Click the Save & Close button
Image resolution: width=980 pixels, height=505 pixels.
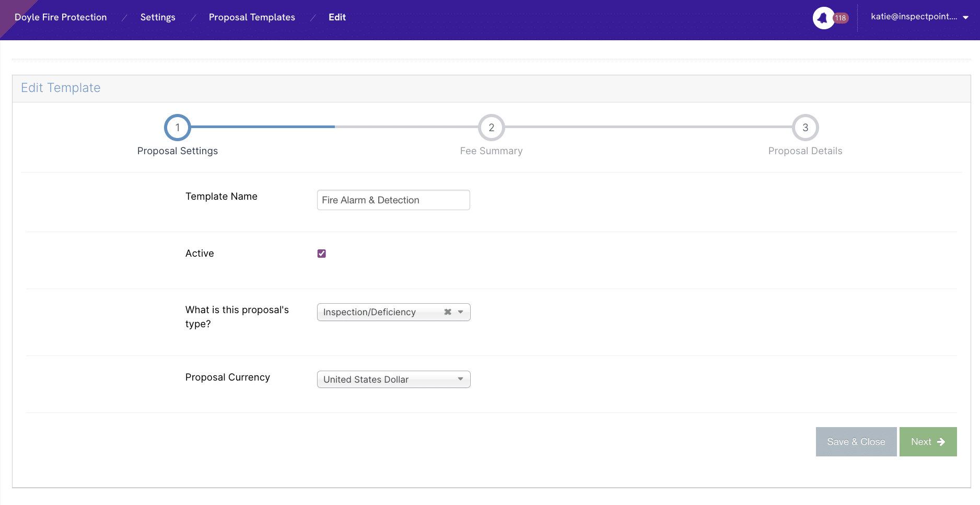856,442
